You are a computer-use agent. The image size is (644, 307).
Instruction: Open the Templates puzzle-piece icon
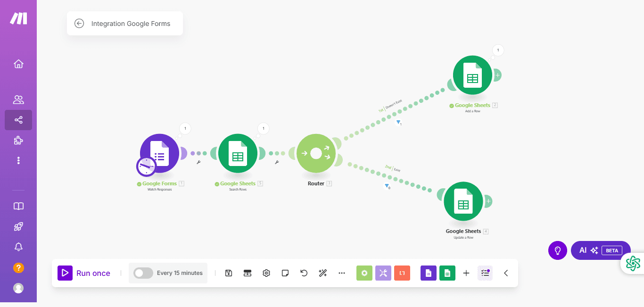(18, 140)
